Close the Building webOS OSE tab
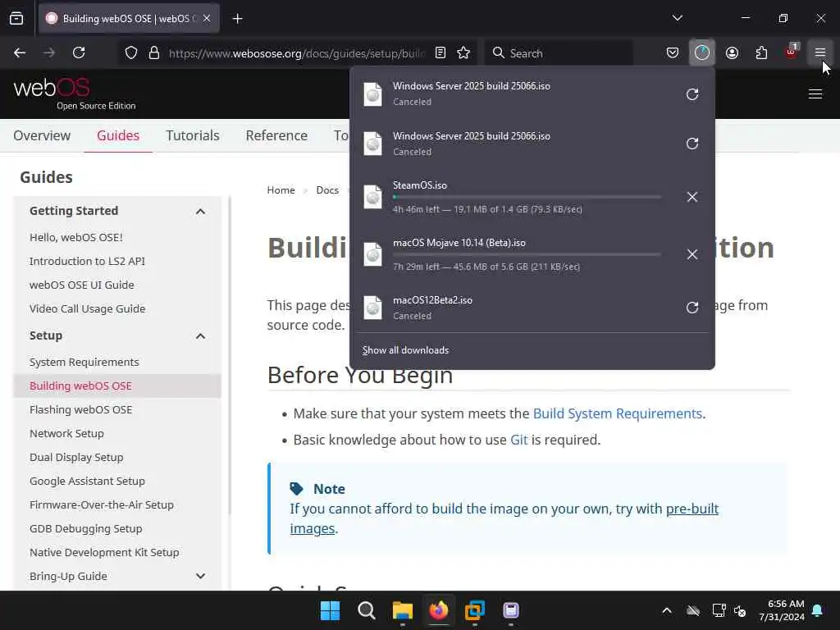840x630 pixels. tap(207, 18)
